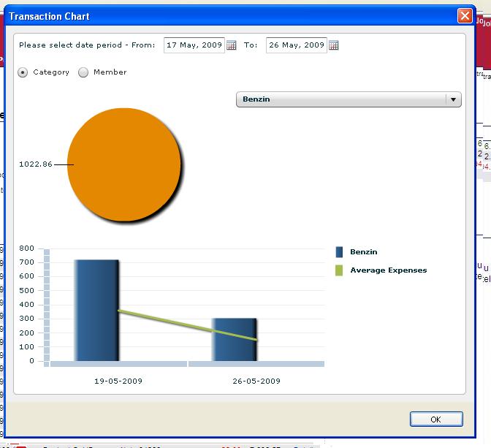The image size is (491, 448).
Task: Click the From date field showing 17 May, 2009
Action: tap(194, 45)
